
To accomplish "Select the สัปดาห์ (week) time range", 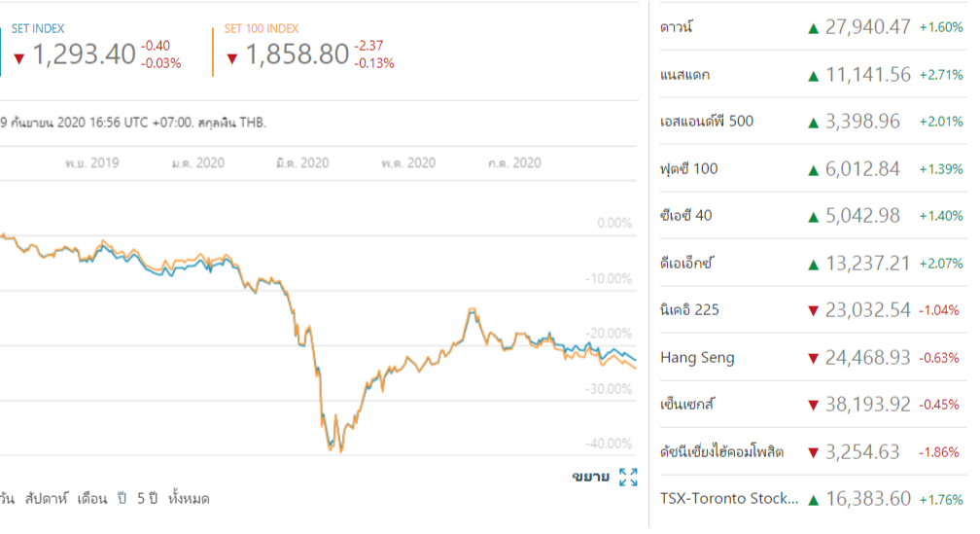I will pyautogui.click(x=46, y=499).
